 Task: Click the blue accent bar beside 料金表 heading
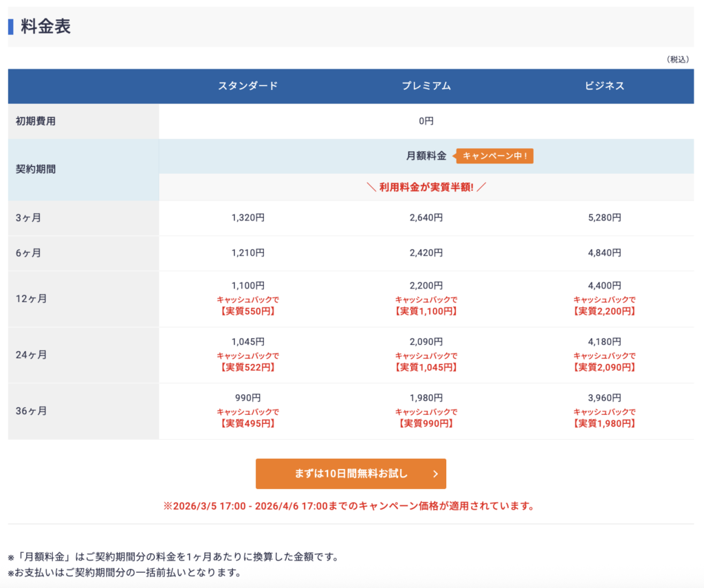pos(11,27)
